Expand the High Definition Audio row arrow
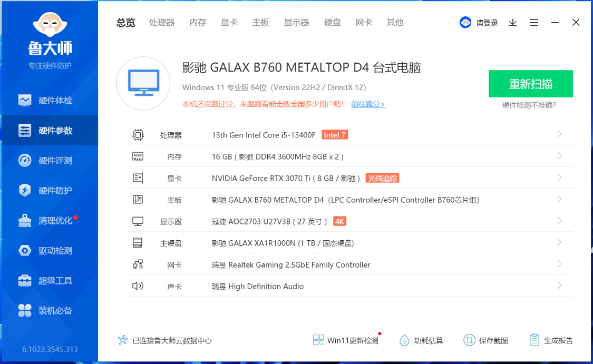The width and height of the screenshot is (593, 364). 559,286
